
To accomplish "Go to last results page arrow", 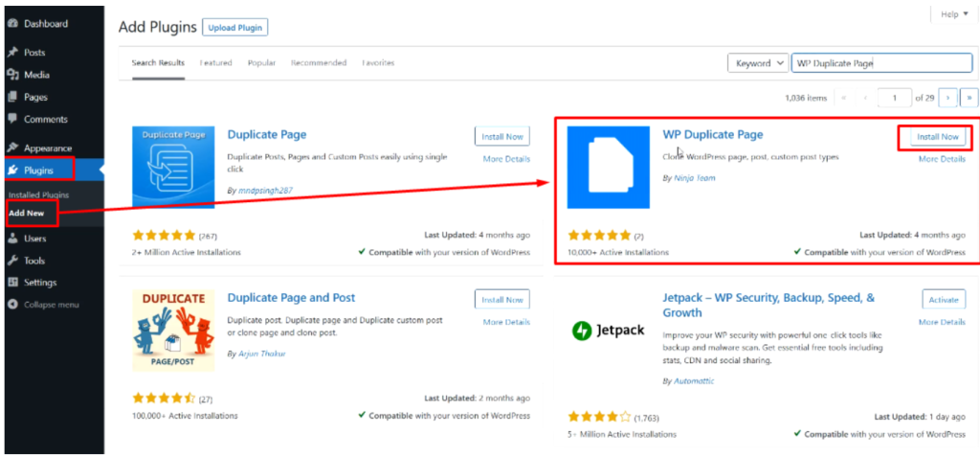I will tap(969, 98).
